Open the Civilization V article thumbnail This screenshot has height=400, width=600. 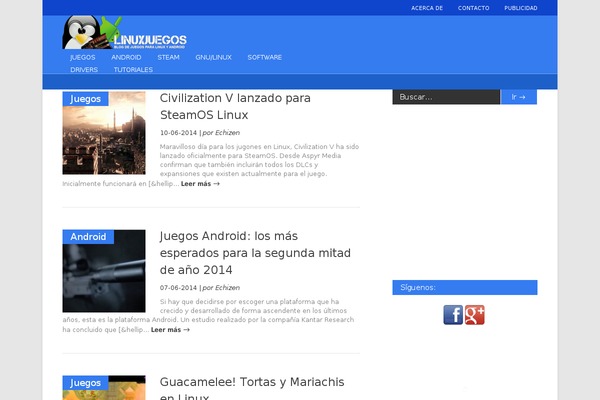pos(104,133)
